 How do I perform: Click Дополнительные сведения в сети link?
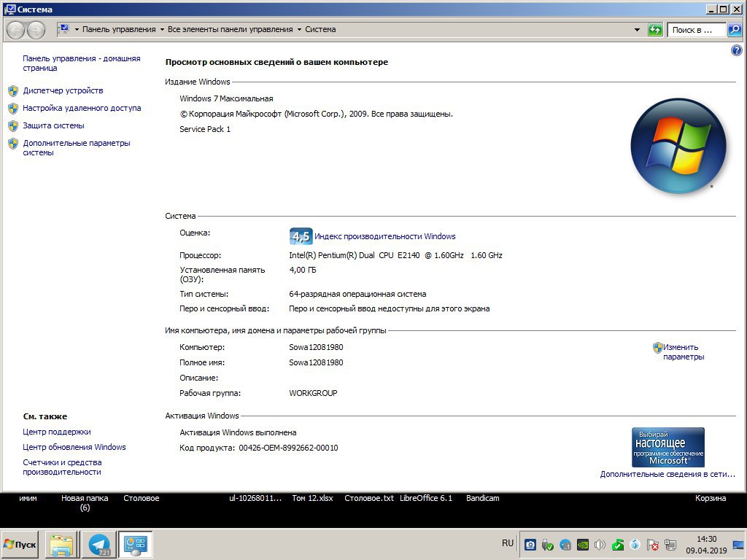pos(667,474)
